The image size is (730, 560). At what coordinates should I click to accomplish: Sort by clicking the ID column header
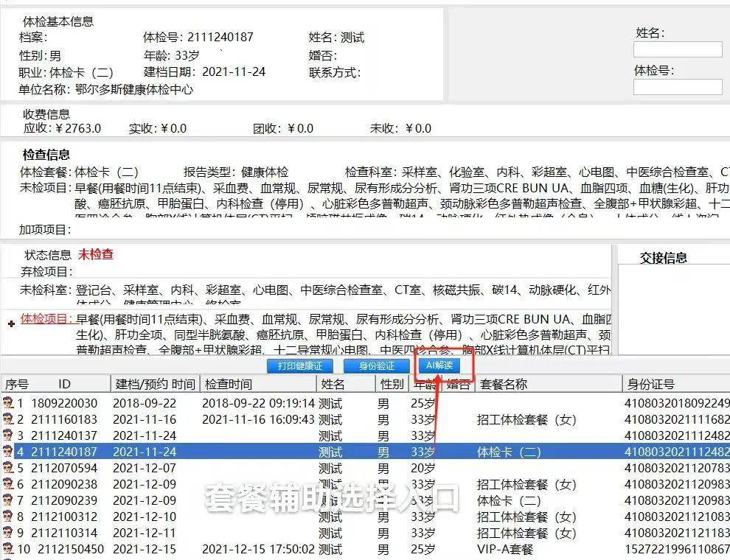pos(65,383)
